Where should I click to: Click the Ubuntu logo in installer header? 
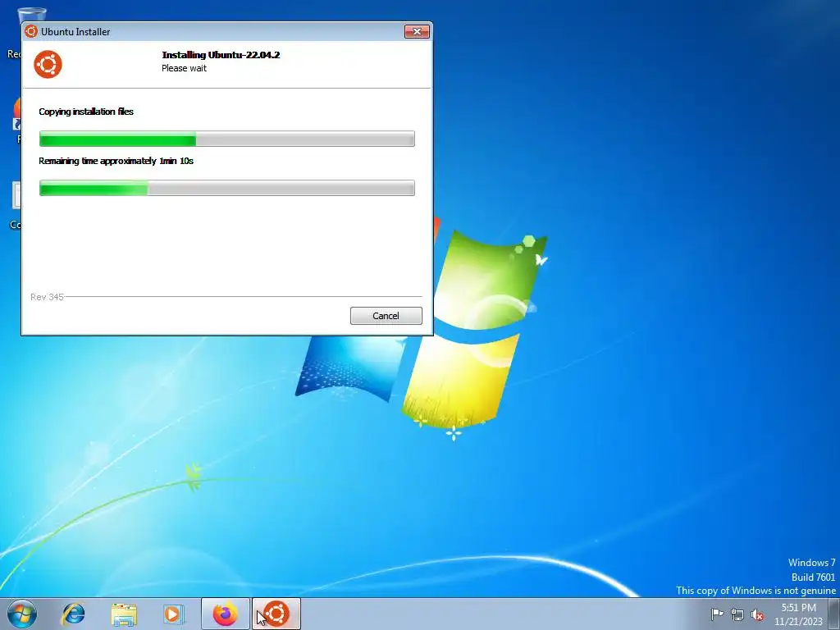click(48, 64)
